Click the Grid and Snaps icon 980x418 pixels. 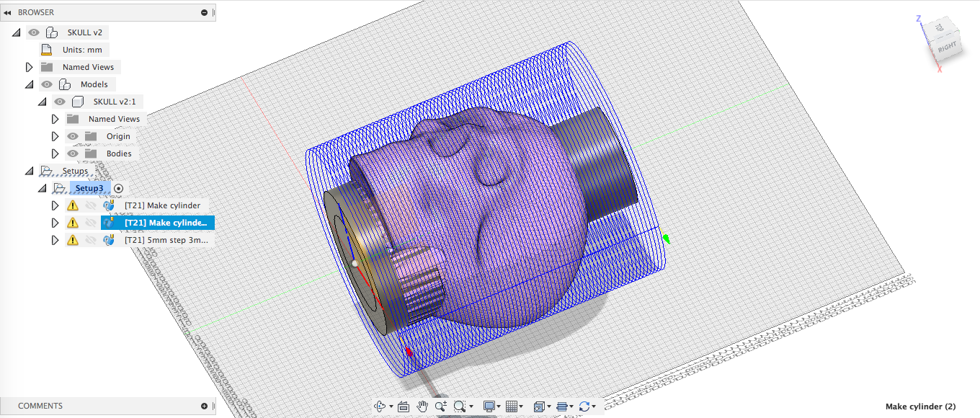(513, 406)
